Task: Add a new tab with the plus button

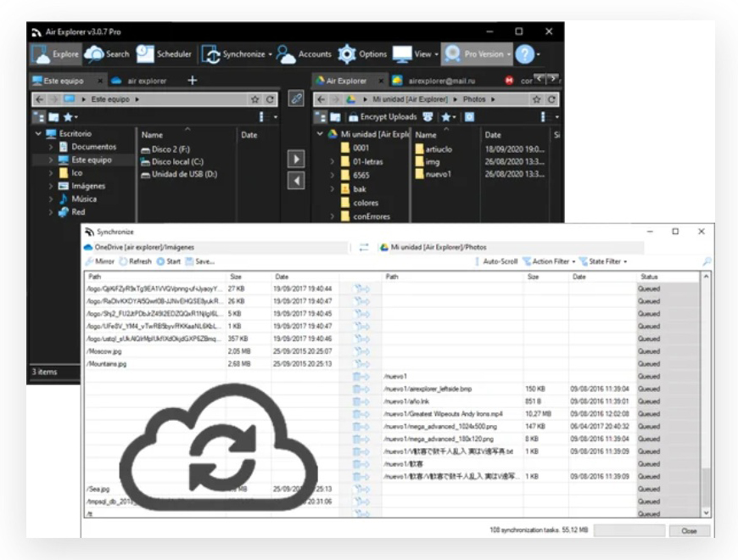Action: pos(192,81)
